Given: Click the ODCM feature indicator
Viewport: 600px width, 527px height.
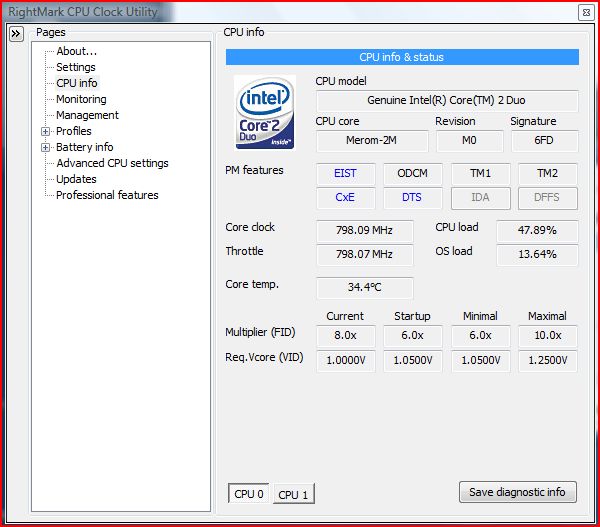Looking at the screenshot, I should point(412,173).
